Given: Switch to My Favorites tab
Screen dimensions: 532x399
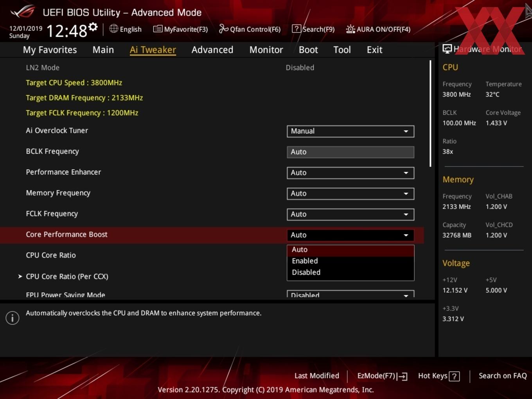Looking at the screenshot, I should 50,50.
